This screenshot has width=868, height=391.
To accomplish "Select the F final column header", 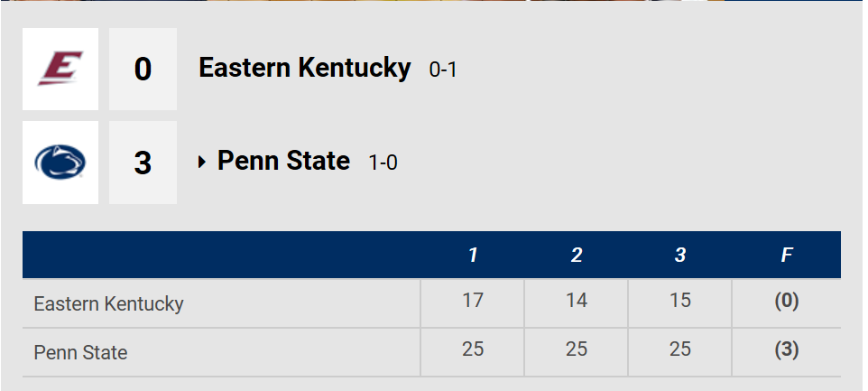I will [787, 255].
